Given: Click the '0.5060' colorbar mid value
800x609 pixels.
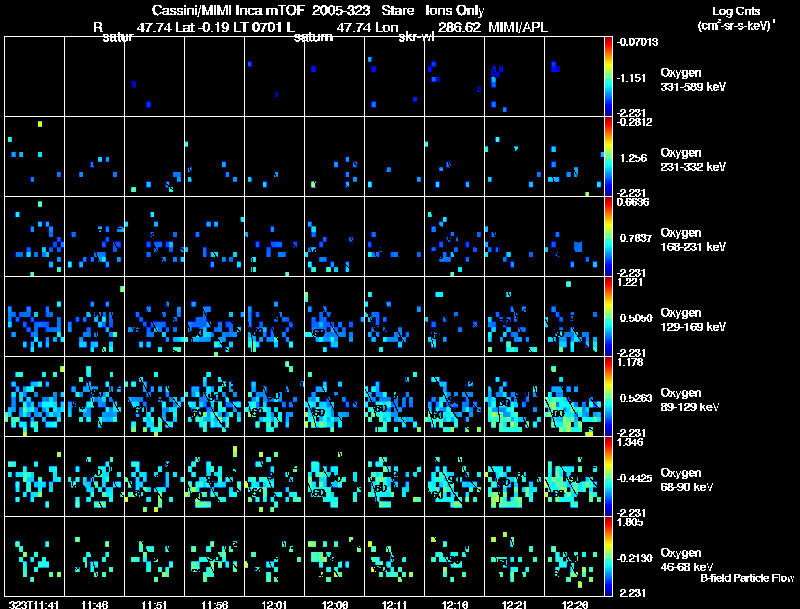Looking at the screenshot, I should (x=636, y=318).
